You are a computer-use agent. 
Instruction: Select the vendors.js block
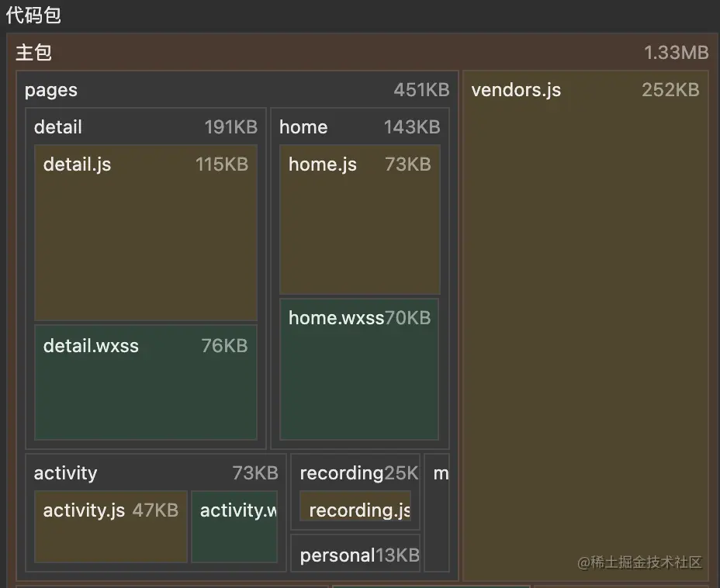586,326
